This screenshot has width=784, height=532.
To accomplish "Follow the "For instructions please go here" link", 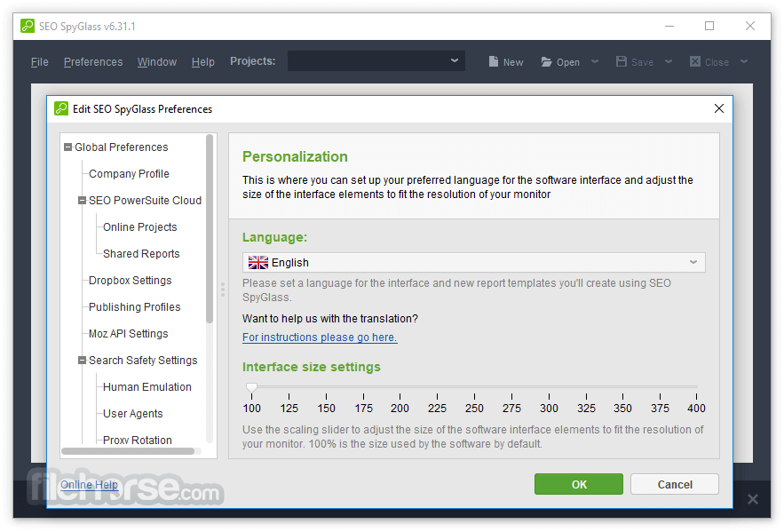I will [320, 337].
